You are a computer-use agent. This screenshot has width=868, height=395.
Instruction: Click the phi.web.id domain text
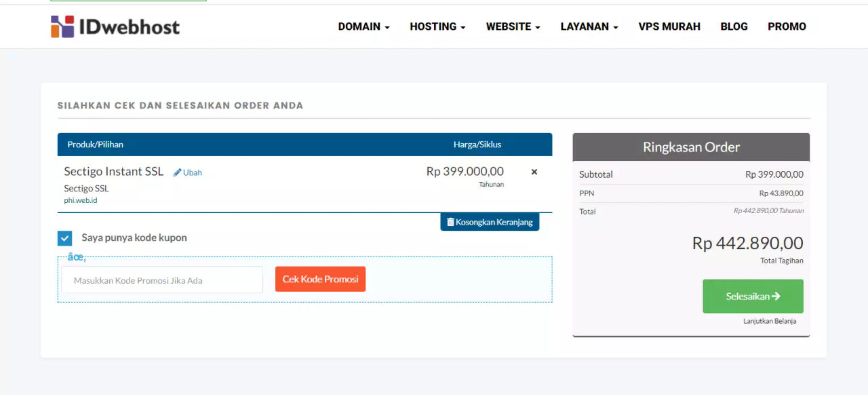(x=81, y=201)
